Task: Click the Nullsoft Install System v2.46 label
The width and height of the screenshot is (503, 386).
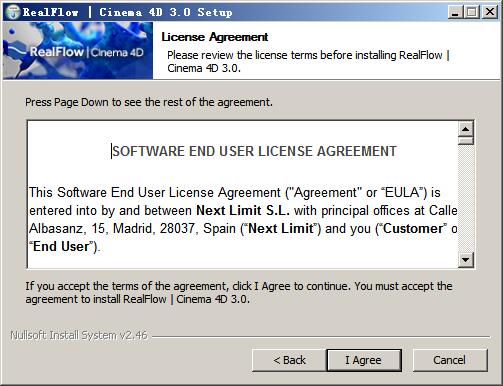Action: 79,335
